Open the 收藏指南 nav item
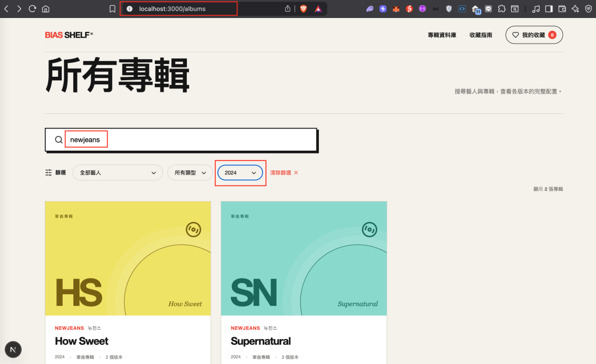Screen dimensions: 596x364 481,35
